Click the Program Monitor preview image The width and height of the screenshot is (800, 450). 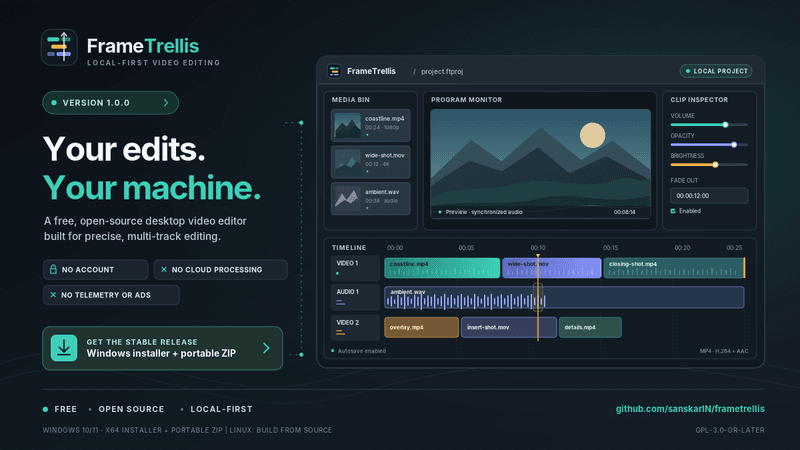(540, 159)
